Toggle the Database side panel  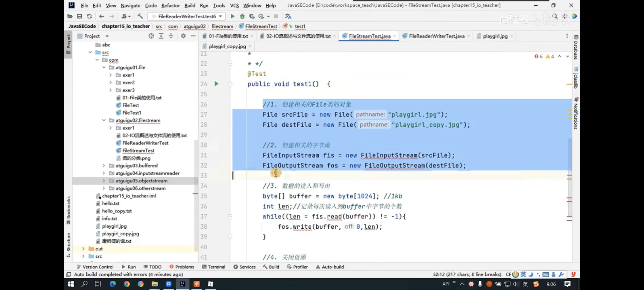[576, 48]
